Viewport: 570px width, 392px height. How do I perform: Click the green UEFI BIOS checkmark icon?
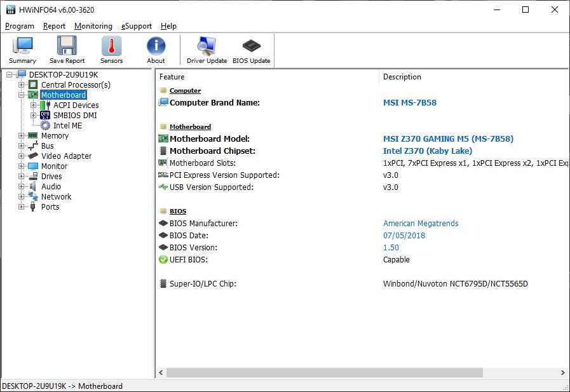pyautogui.click(x=163, y=259)
